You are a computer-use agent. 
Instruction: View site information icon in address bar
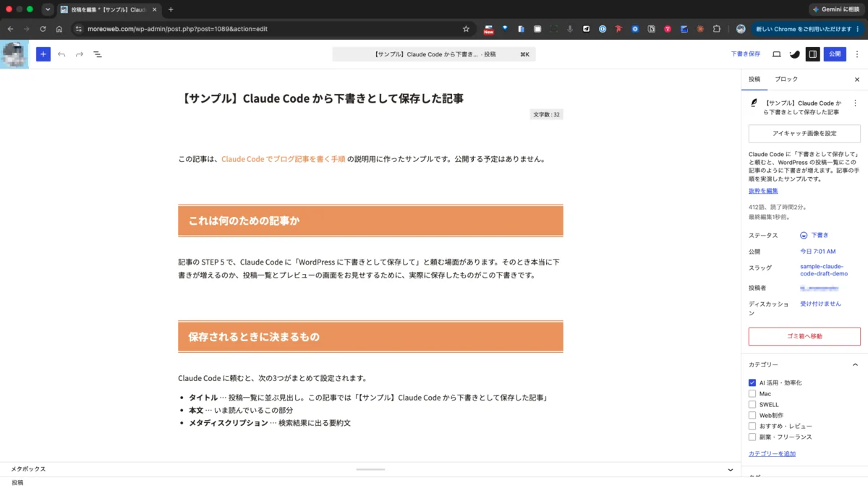[80, 29]
